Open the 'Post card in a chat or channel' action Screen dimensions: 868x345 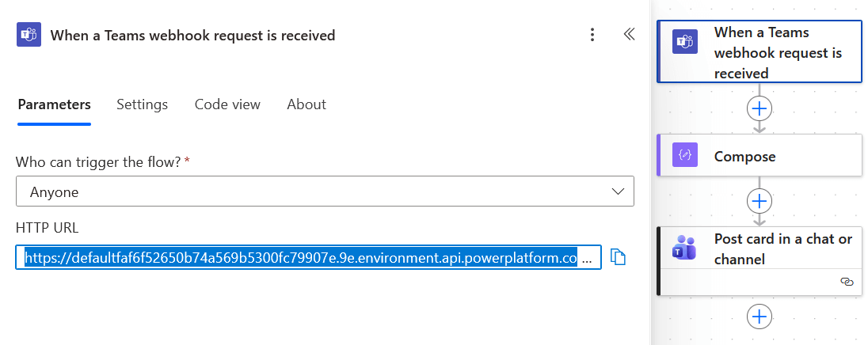pyautogui.click(x=780, y=249)
